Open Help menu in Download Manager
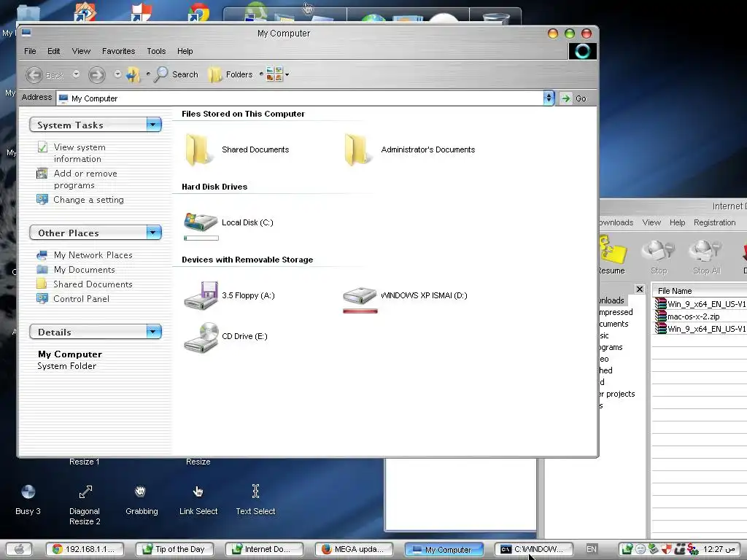Image resolution: width=747 pixels, height=560 pixels. [677, 222]
